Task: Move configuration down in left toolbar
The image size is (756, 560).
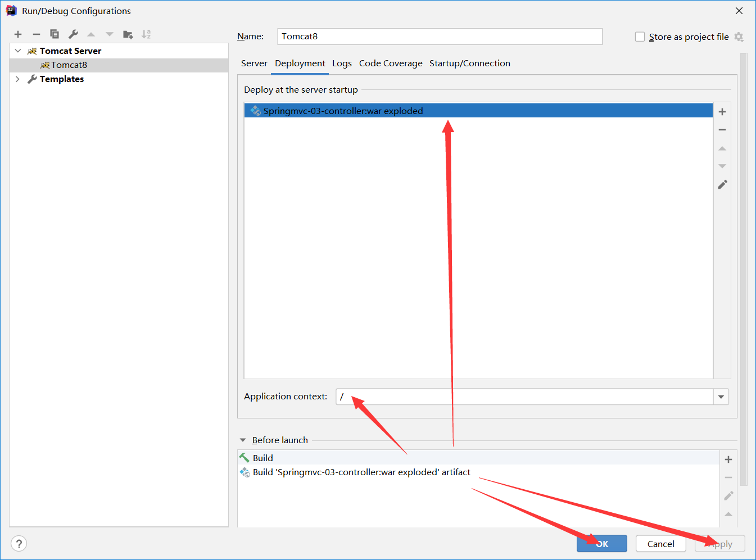Action: 110,34
